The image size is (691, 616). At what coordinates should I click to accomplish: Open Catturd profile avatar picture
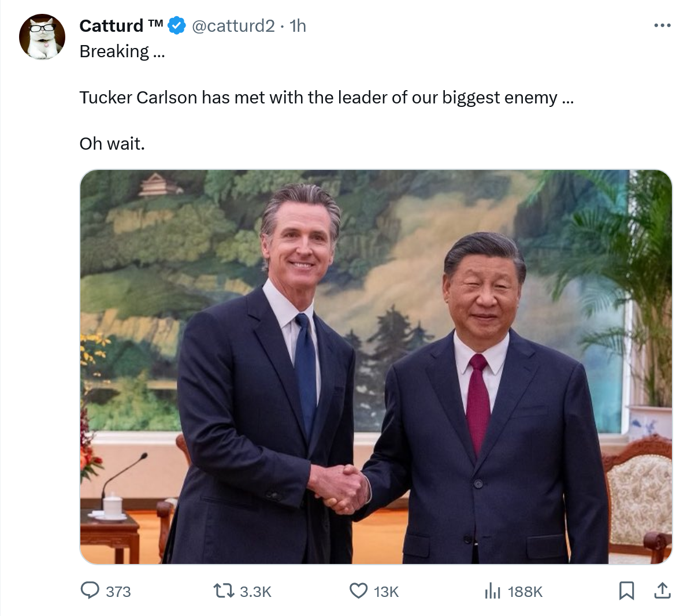point(42,36)
